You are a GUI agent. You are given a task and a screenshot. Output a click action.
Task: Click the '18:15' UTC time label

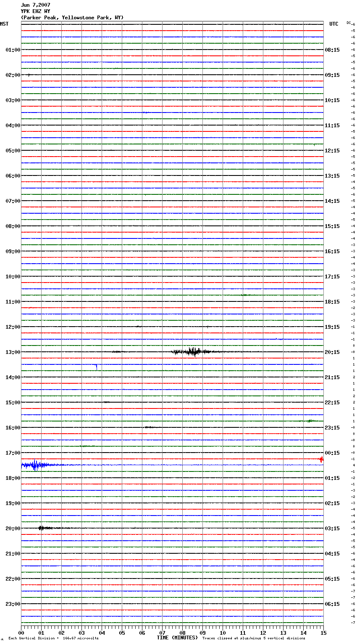(x=332, y=302)
